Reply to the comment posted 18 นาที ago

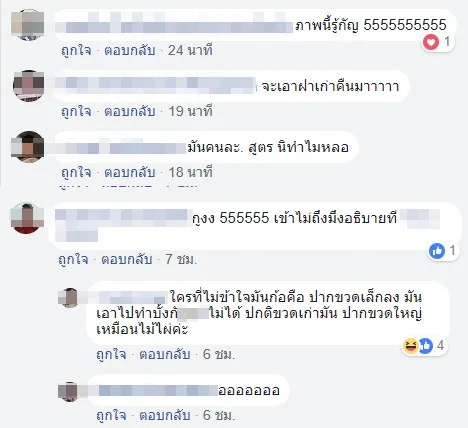pos(130,173)
